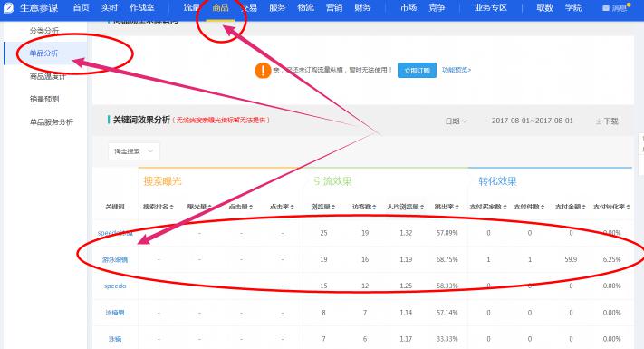
Task: Click the 6.25% conversion rate cell
Action: tap(612, 260)
